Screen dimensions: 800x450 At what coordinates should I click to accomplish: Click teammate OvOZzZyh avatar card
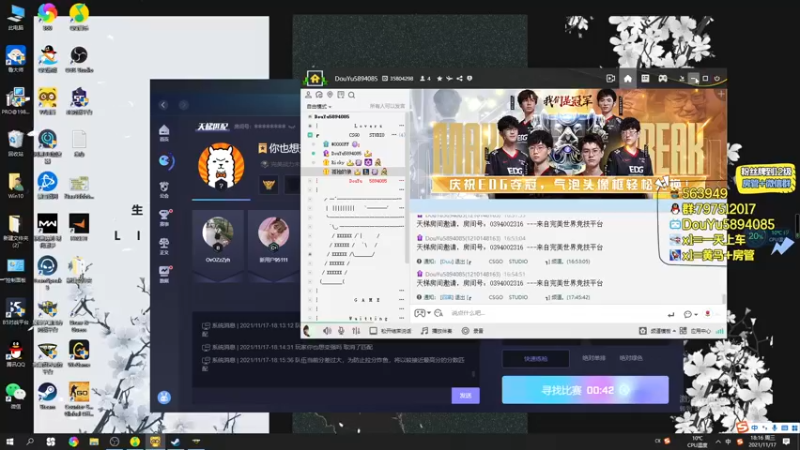click(218, 244)
